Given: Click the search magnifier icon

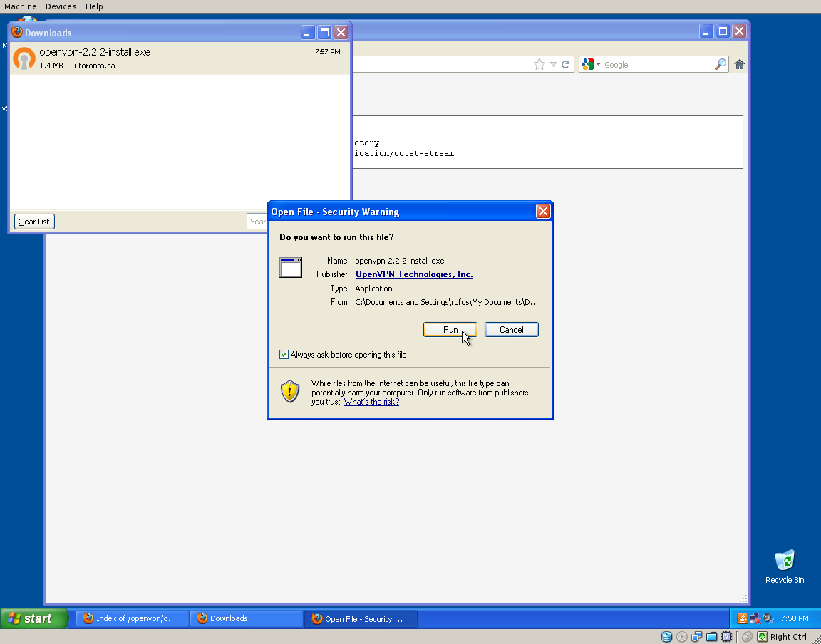Looking at the screenshot, I should [x=720, y=65].
